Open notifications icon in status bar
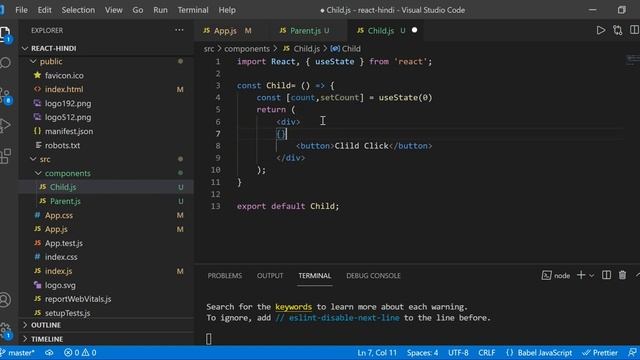The height and width of the screenshot is (360, 640). pos(632,353)
